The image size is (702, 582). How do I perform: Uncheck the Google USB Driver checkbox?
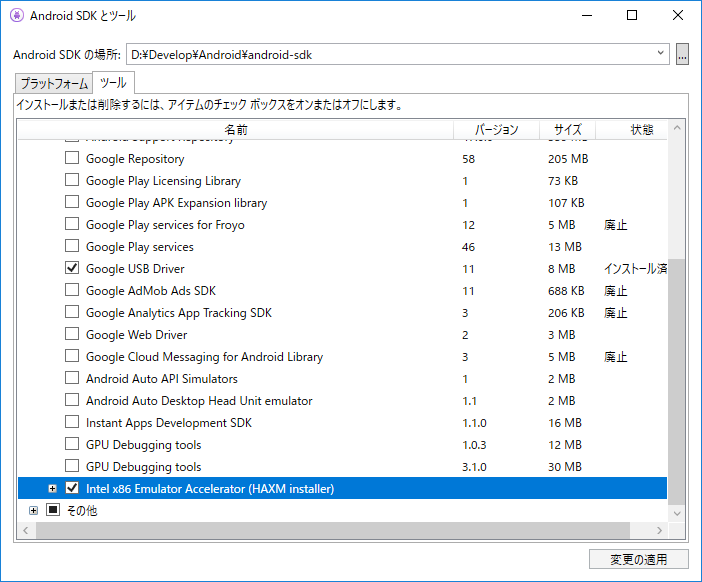[x=72, y=268]
